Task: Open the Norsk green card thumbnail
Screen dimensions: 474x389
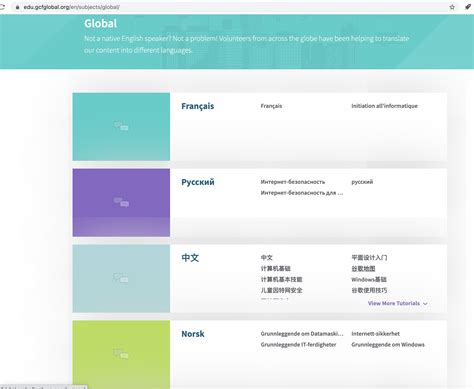Action: click(x=121, y=354)
